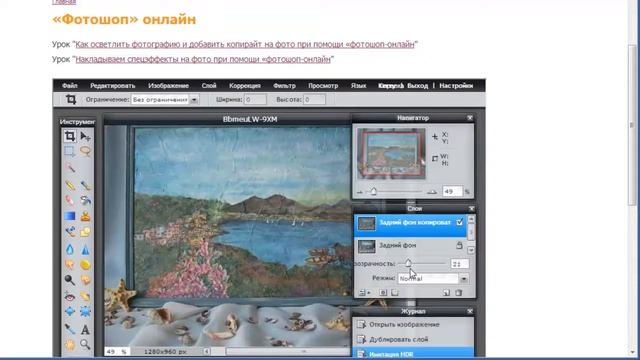Click the layer opacity slider handle
The width and height of the screenshot is (640, 360).
coord(408,264)
